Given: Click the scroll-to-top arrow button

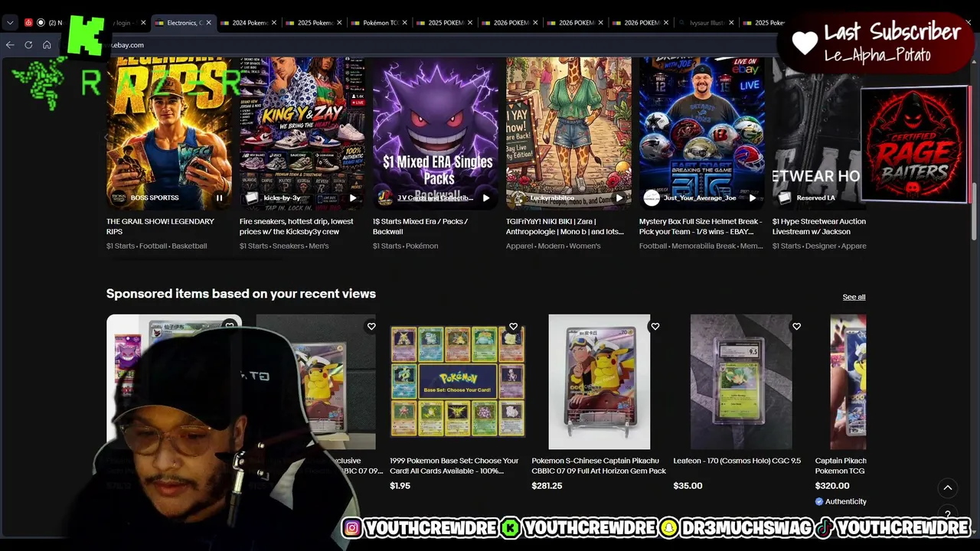Looking at the screenshot, I should tap(947, 487).
